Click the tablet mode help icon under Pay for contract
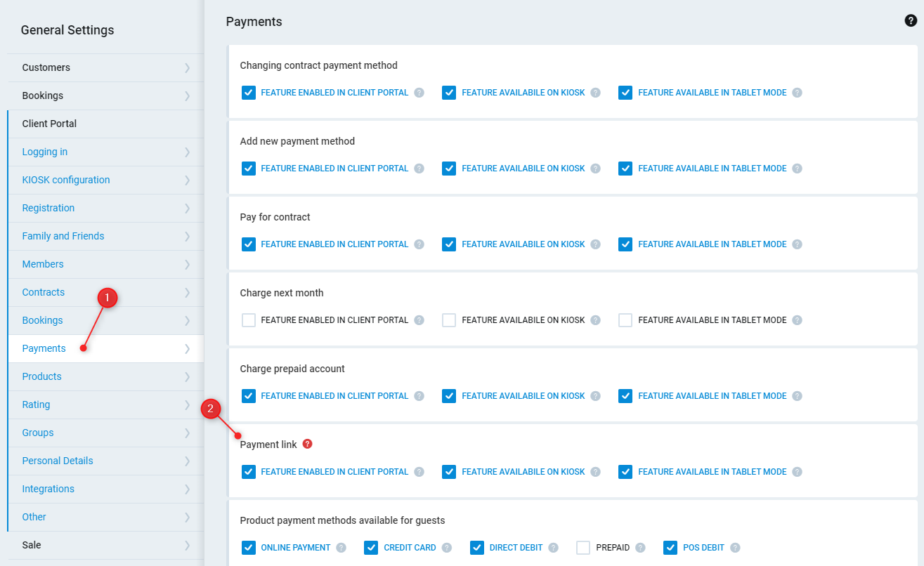 797,244
